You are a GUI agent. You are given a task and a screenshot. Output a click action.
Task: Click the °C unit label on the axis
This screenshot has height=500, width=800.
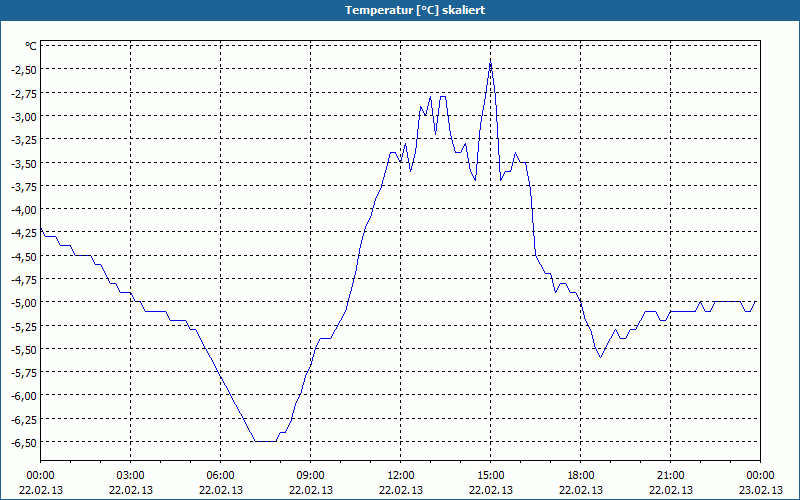coord(31,46)
